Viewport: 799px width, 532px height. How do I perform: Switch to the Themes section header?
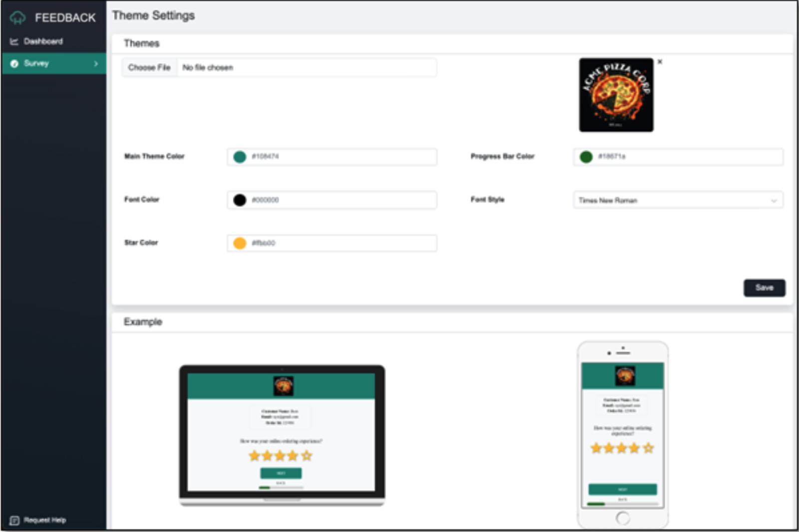(141, 43)
